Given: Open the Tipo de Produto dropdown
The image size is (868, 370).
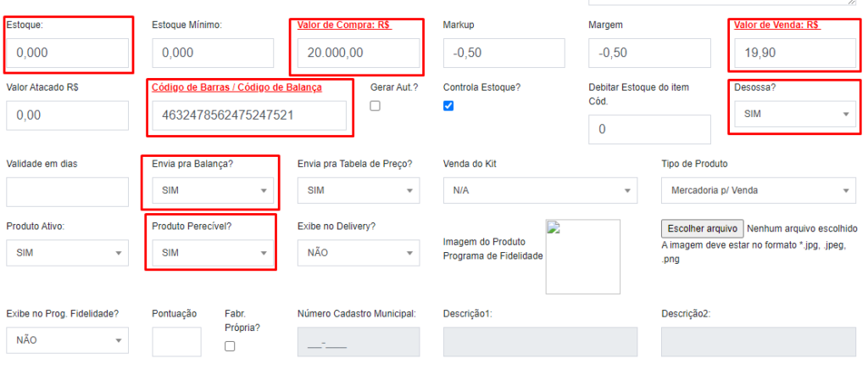Looking at the screenshot, I should [x=758, y=191].
